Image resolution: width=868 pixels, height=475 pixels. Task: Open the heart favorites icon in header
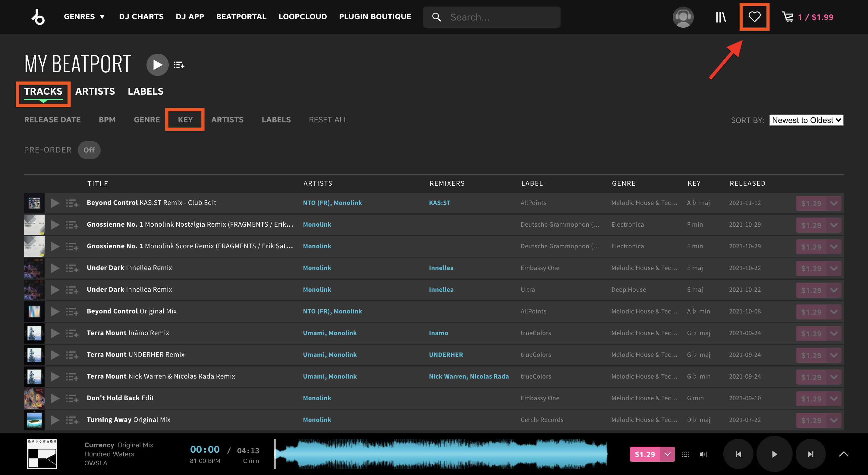[x=754, y=17]
